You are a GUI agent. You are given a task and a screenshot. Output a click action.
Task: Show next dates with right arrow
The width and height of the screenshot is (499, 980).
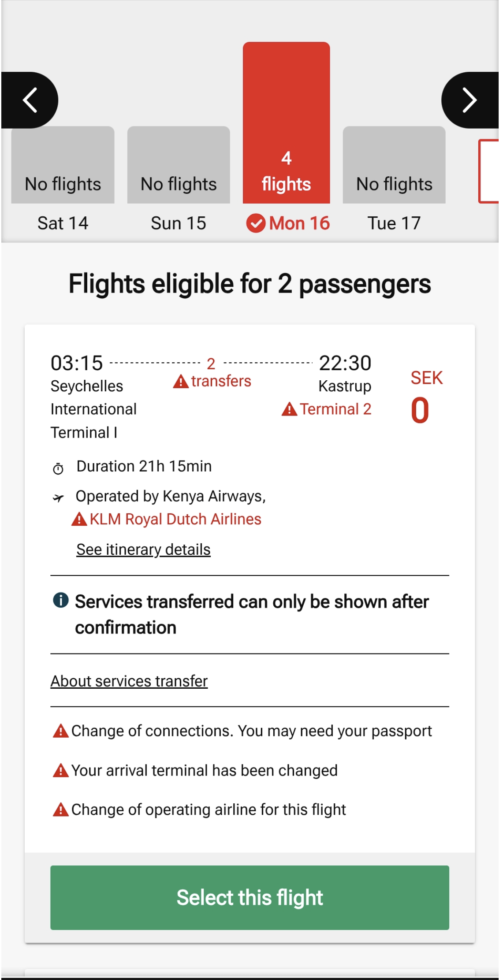click(469, 100)
